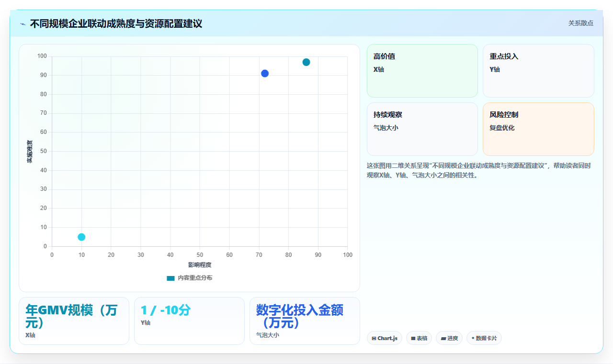The height and width of the screenshot is (364, 613).
Task: Click the 1 / -10分 stat value
Action: [x=165, y=310]
